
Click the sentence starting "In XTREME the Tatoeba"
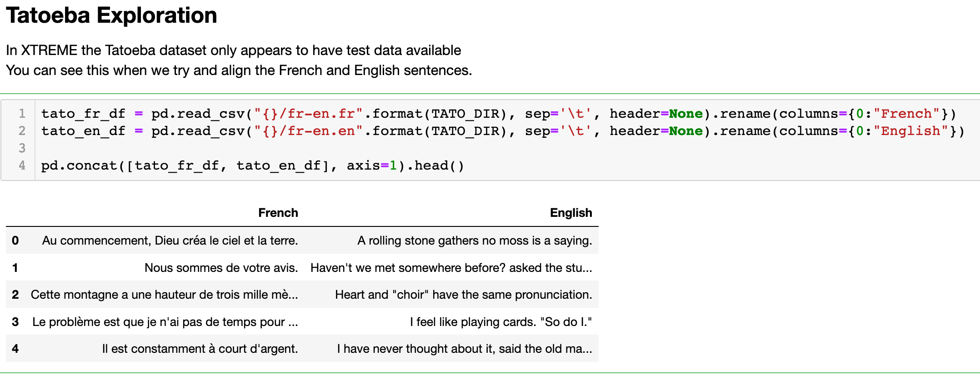click(x=233, y=50)
